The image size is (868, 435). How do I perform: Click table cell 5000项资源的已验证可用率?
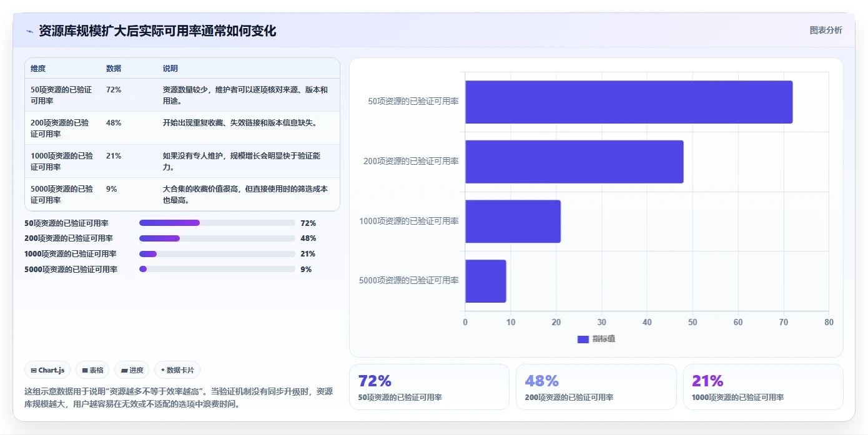[x=62, y=194]
